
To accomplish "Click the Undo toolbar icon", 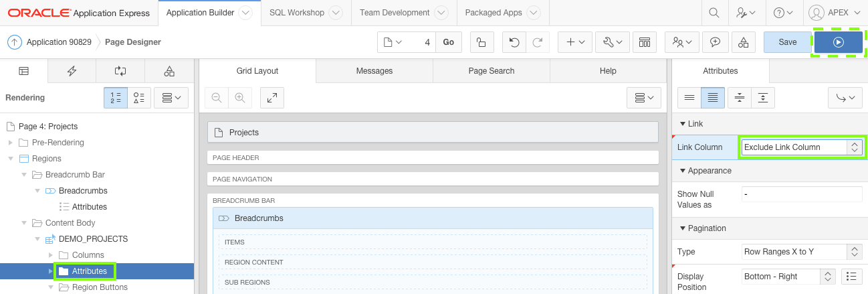I will [514, 42].
